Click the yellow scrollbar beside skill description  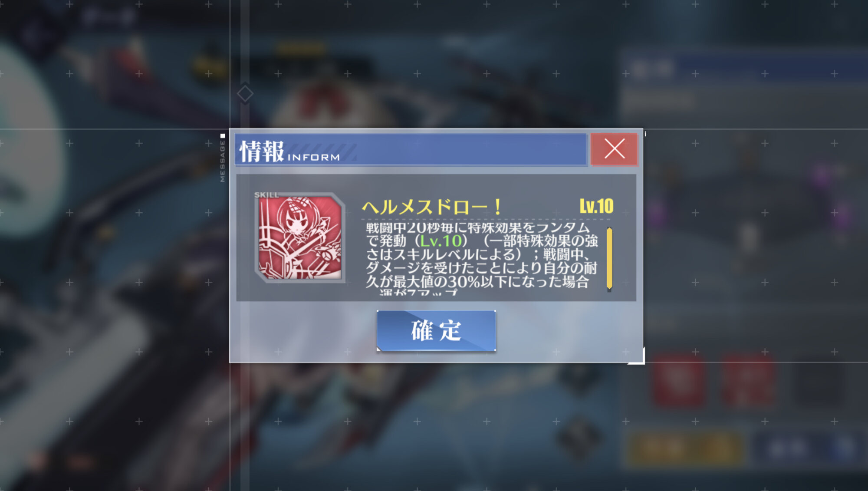click(x=609, y=258)
